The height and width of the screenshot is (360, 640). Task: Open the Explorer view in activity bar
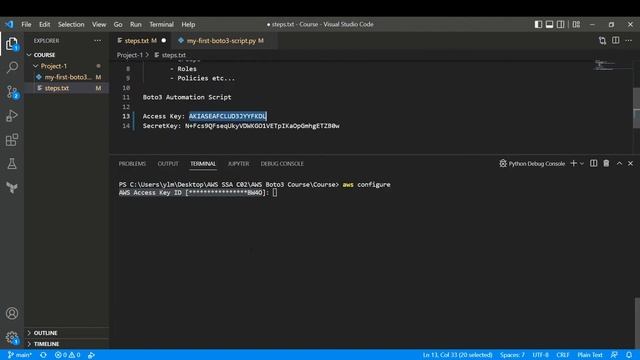pos(12,44)
